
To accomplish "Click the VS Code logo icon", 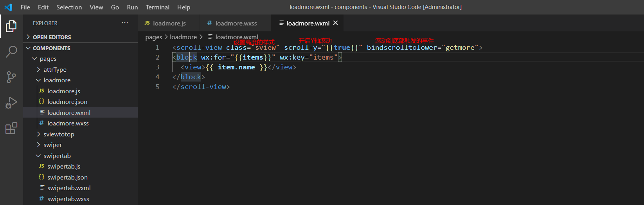I will pos(8,7).
